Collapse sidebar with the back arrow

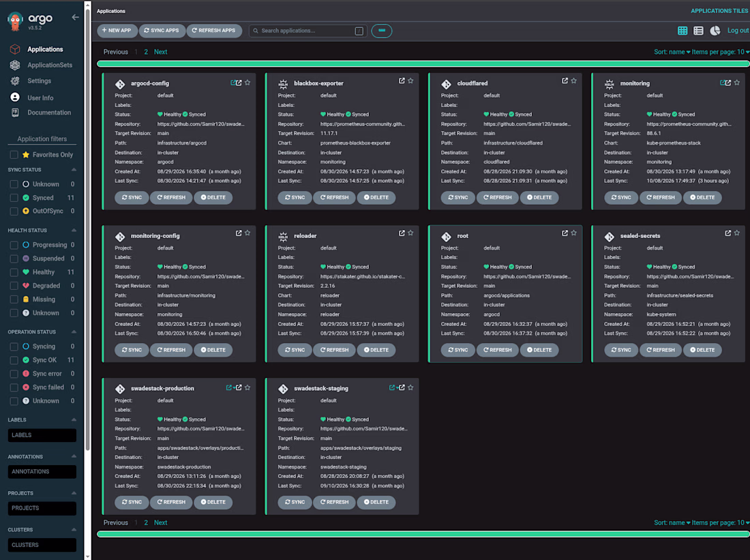tap(75, 17)
